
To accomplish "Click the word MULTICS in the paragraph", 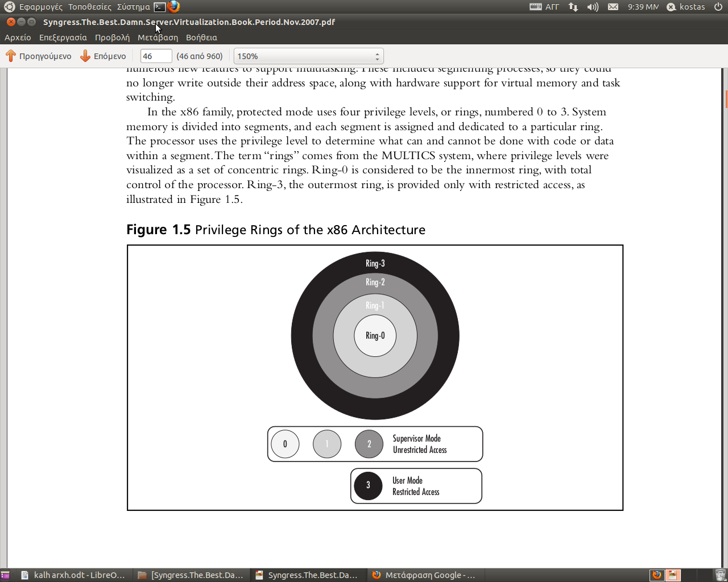I will coord(408,156).
